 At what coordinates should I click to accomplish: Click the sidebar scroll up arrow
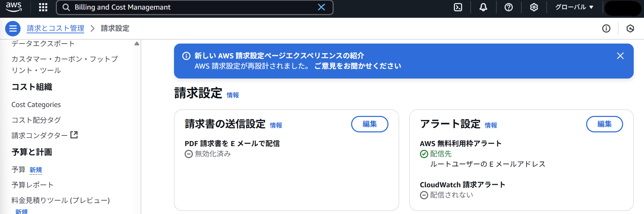(137, 44)
